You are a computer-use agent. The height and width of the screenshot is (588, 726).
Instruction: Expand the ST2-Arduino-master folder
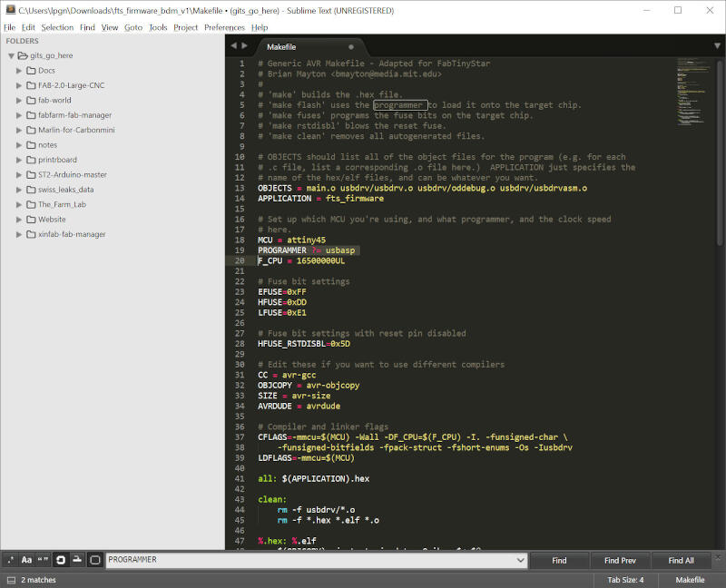coord(19,174)
